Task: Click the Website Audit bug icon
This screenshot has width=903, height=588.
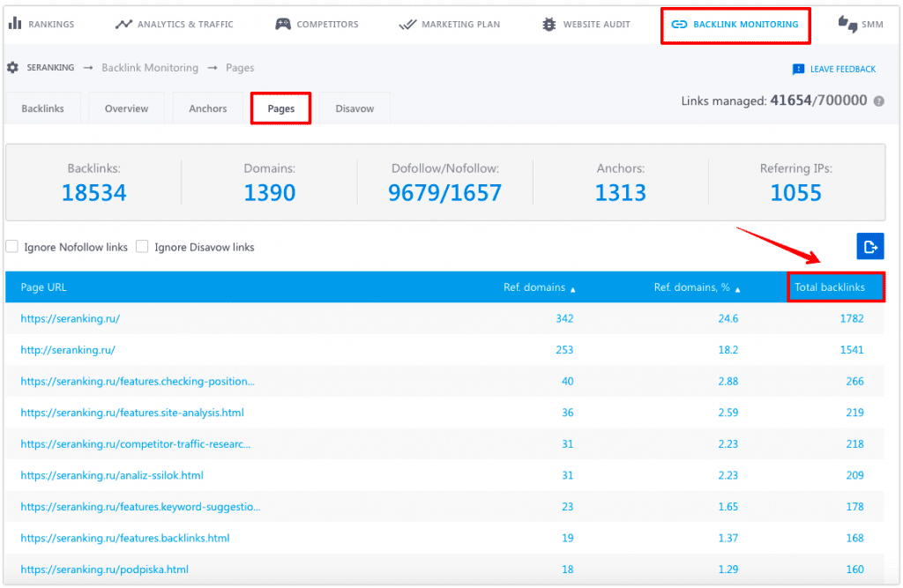Action: pyautogui.click(x=549, y=24)
